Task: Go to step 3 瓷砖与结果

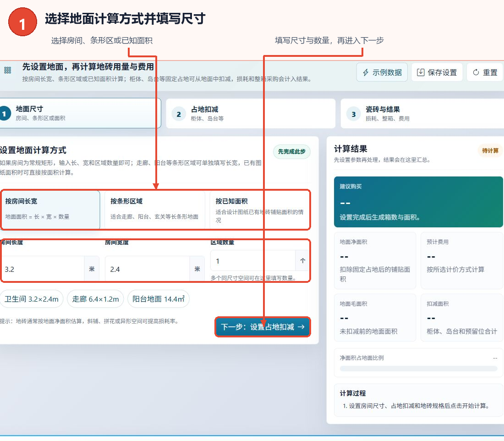Action: click(x=422, y=114)
